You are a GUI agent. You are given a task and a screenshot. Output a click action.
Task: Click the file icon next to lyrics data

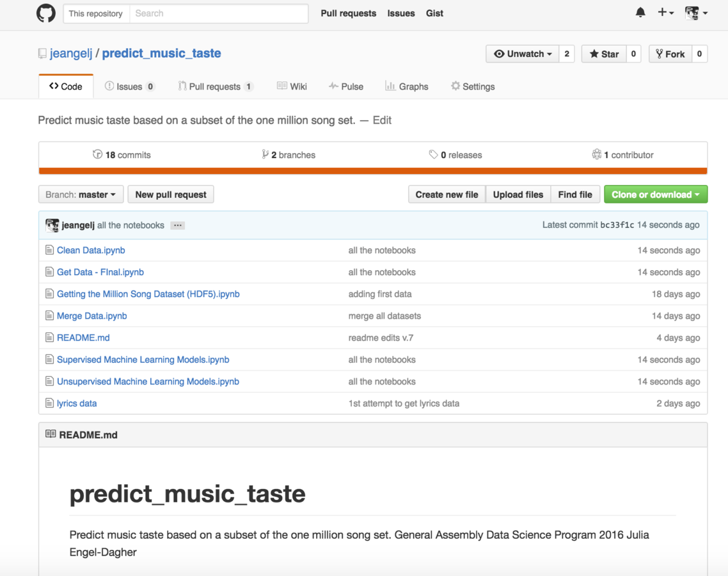tap(49, 403)
